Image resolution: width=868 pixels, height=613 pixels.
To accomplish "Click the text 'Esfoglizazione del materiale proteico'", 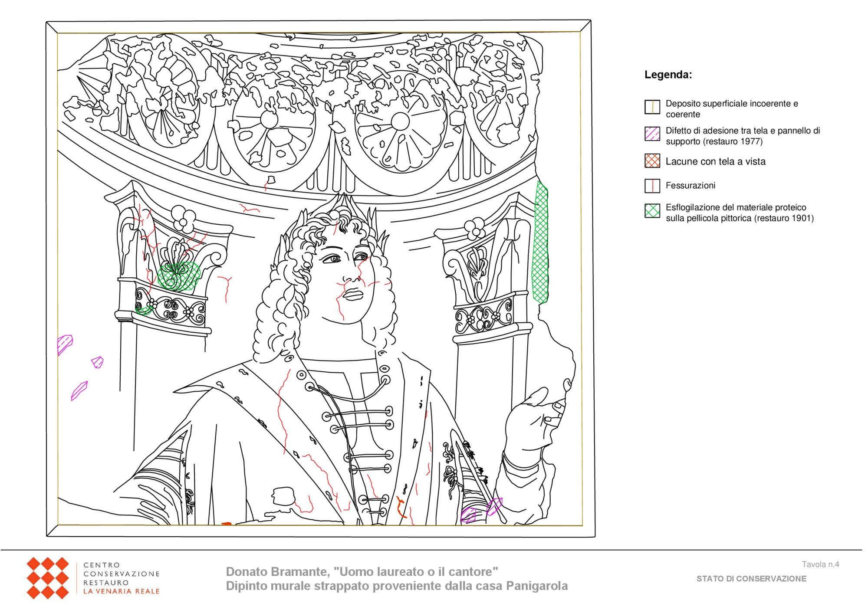I will (736, 207).
